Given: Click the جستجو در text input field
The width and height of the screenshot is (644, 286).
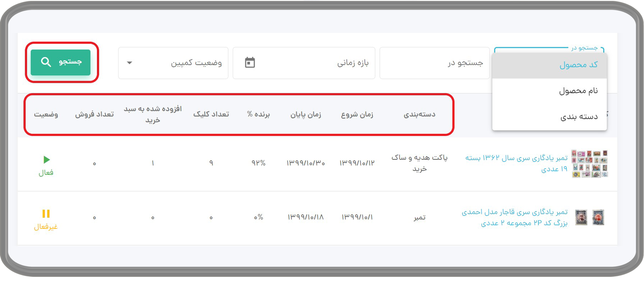Looking at the screenshot, I should point(434,63).
